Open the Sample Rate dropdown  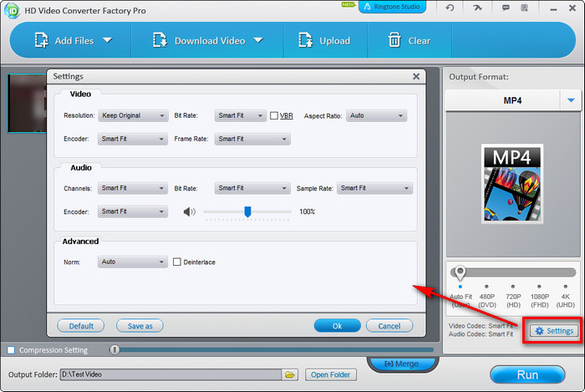(374, 188)
